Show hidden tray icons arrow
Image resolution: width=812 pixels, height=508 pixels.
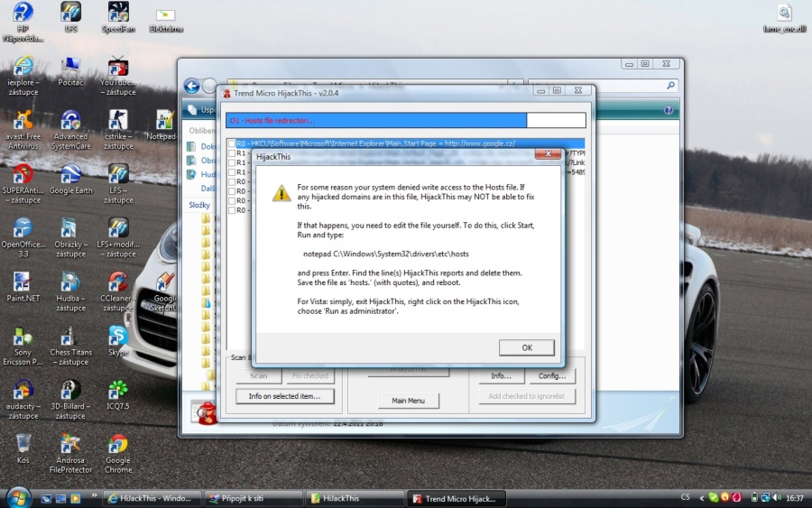point(701,498)
